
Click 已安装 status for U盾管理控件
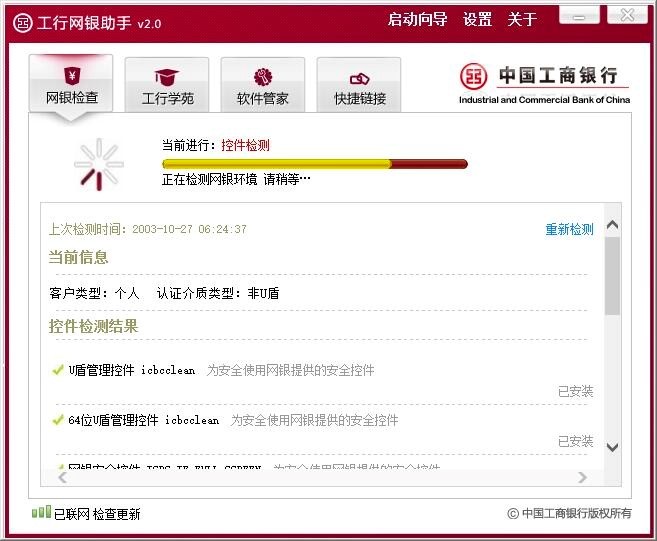click(x=576, y=391)
